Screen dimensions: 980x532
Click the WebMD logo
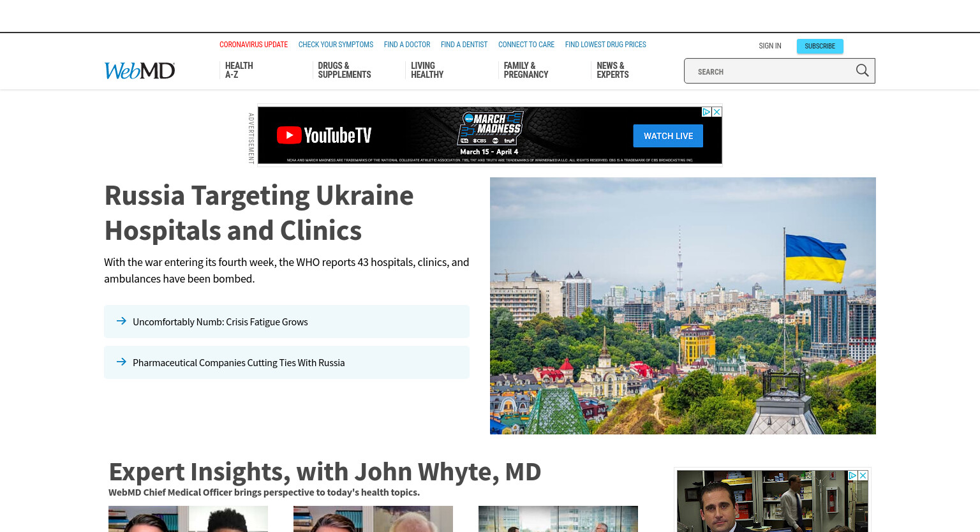[140, 71]
